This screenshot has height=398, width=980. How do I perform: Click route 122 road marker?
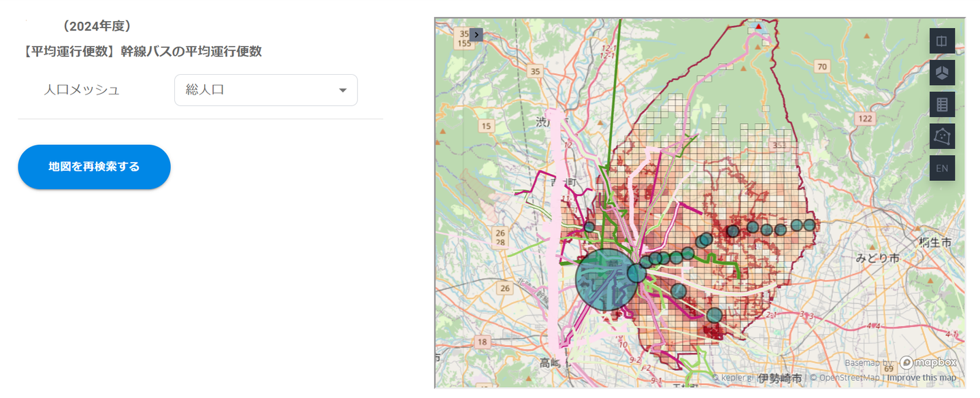pos(866,118)
